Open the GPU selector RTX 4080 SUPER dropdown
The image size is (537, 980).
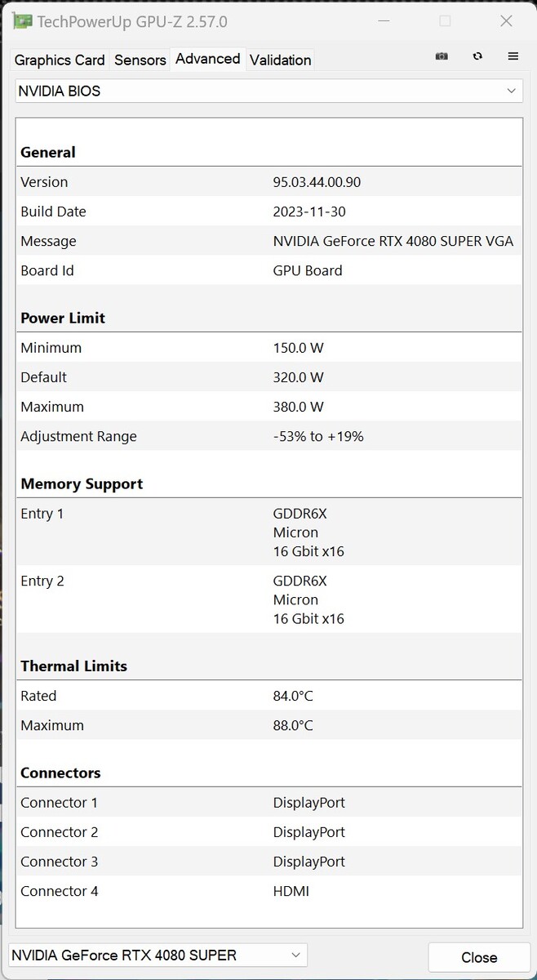pos(158,955)
